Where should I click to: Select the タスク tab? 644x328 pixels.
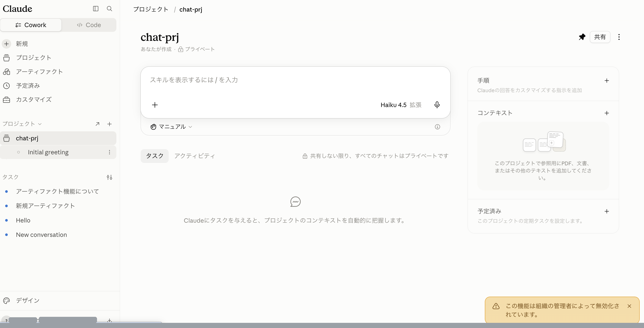pyautogui.click(x=154, y=156)
